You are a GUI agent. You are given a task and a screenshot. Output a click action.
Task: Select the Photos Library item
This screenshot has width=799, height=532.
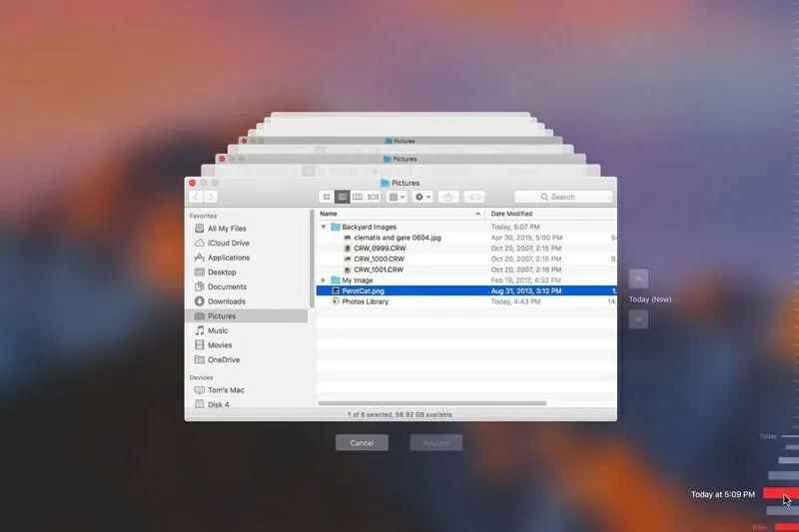(x=466, y=301)
